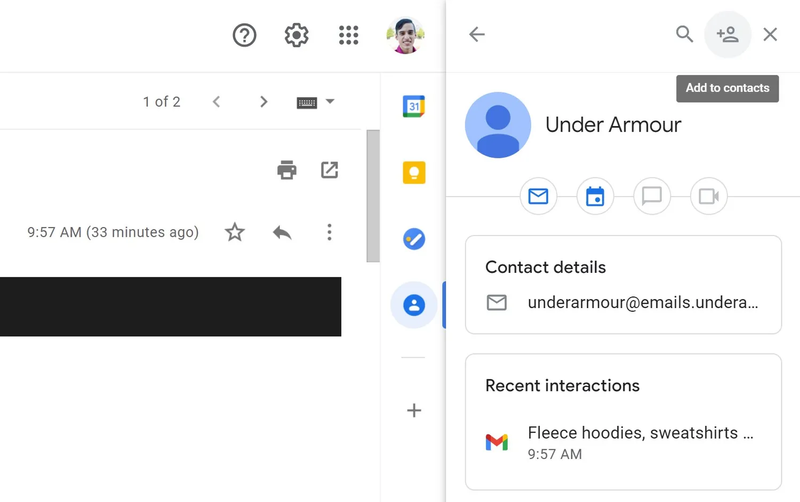This screenshot has width=800, height=502.
Task: Open Gmail settings gear
Action: pos(296,35)
